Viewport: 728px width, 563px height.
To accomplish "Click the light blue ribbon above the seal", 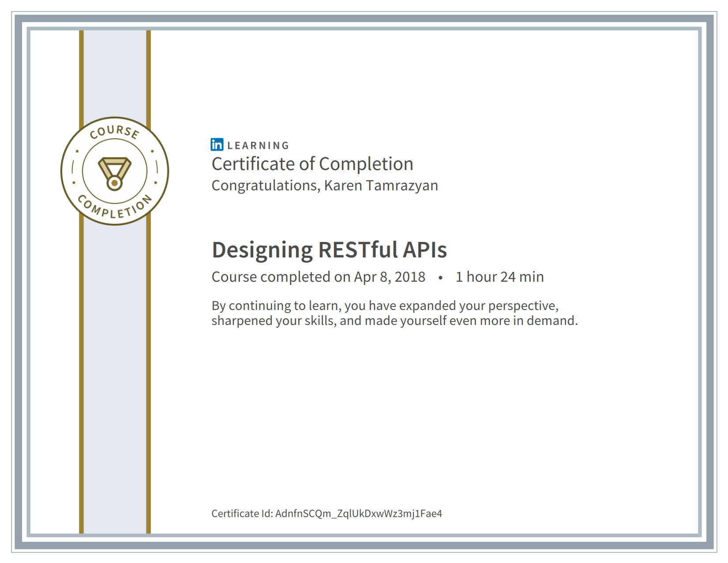I will click(115, 71).
